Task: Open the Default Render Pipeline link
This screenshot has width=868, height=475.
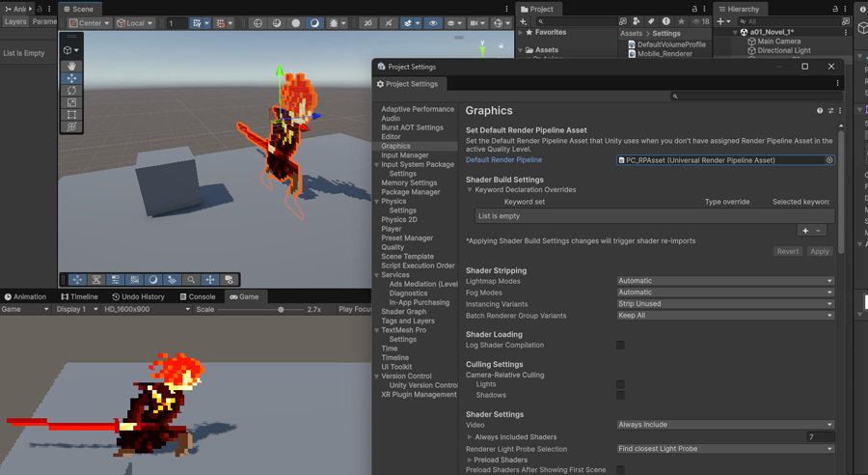Action: coord(503,160)
